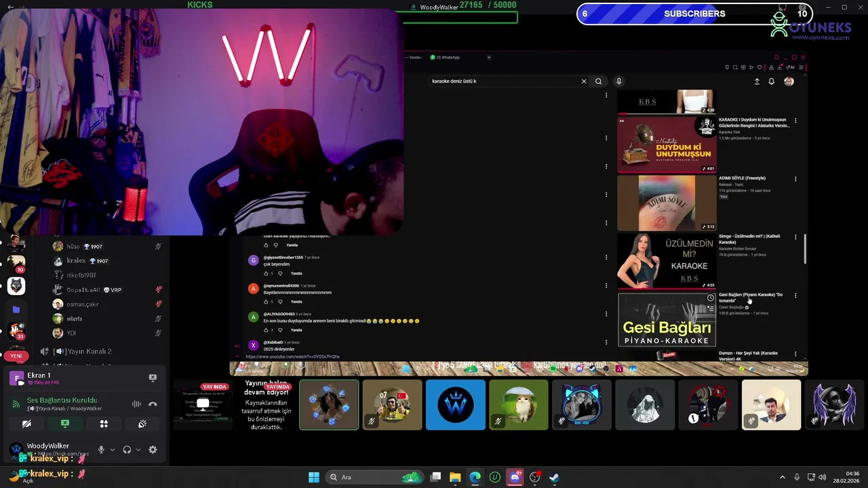Show hidden system tray icons chevron
The width and height of the screenshot is (868, 488).
[782, 477]
